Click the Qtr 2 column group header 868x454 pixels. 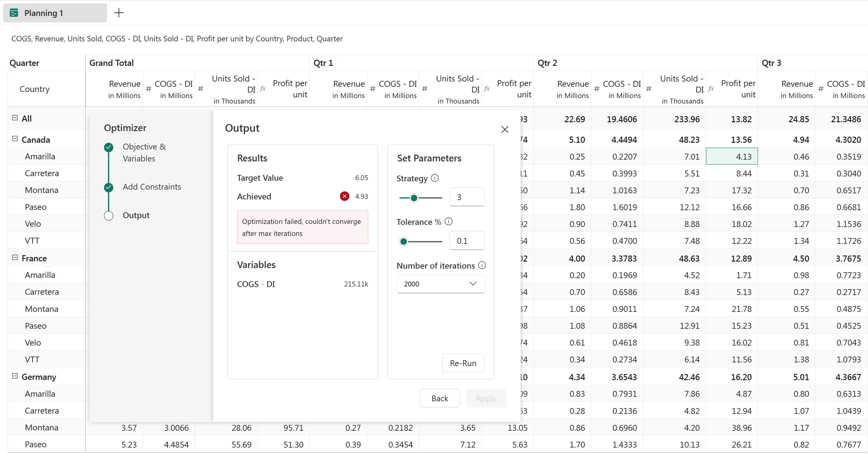coord(547,63)
